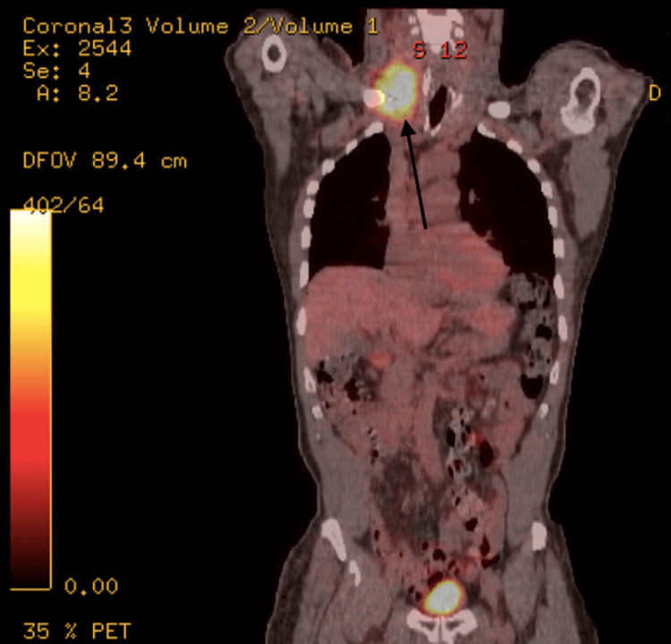The width and height of the screenshot is (671, 644).
Task: Select the 'Coronal3 Volume 2/Volume 1' overlay text
Action: click(x=200, y=26)
